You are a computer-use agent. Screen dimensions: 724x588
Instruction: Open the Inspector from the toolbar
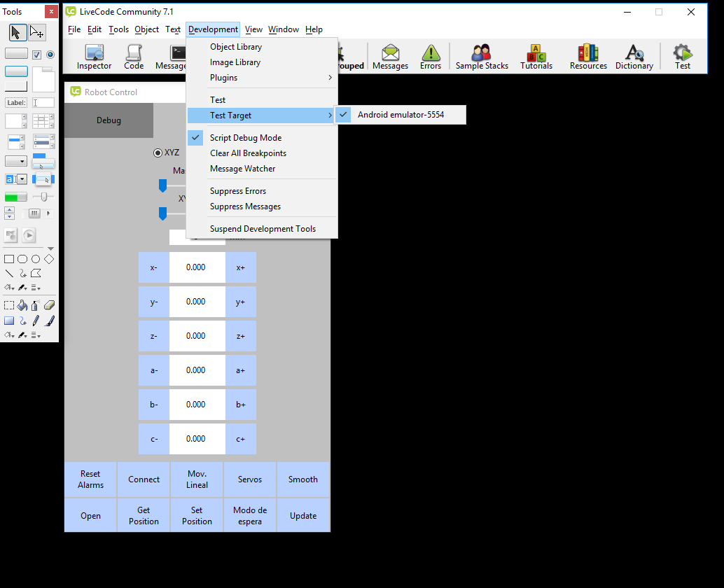95,57
